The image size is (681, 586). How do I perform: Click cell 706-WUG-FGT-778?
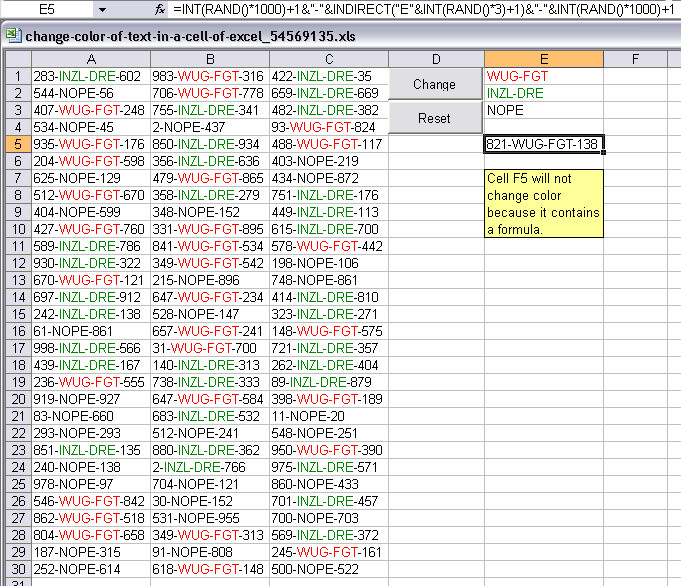coord(210,93)
